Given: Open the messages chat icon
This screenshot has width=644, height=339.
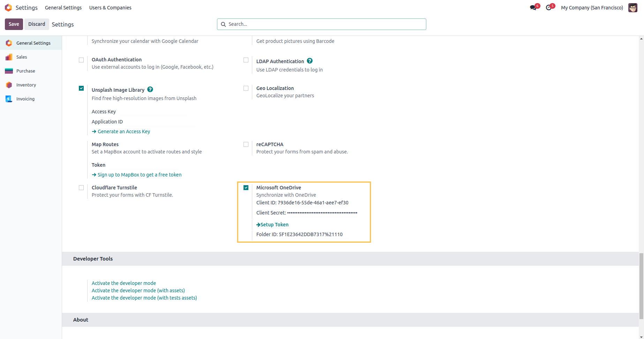Looking at the screenshot, I should (533, 8).
